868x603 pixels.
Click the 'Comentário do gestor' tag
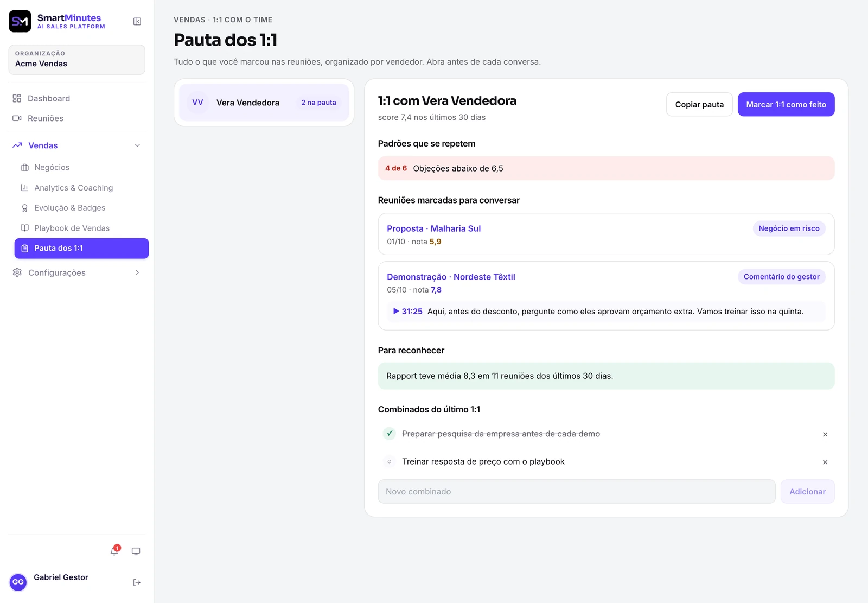point(781,277)
